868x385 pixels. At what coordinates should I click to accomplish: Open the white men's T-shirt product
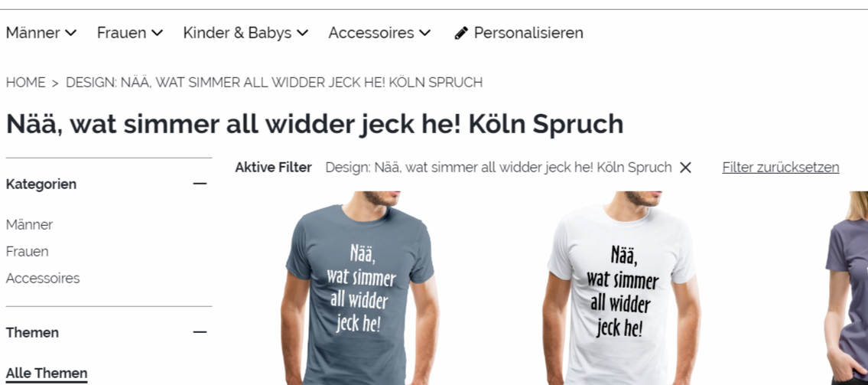tap(621, 288)
